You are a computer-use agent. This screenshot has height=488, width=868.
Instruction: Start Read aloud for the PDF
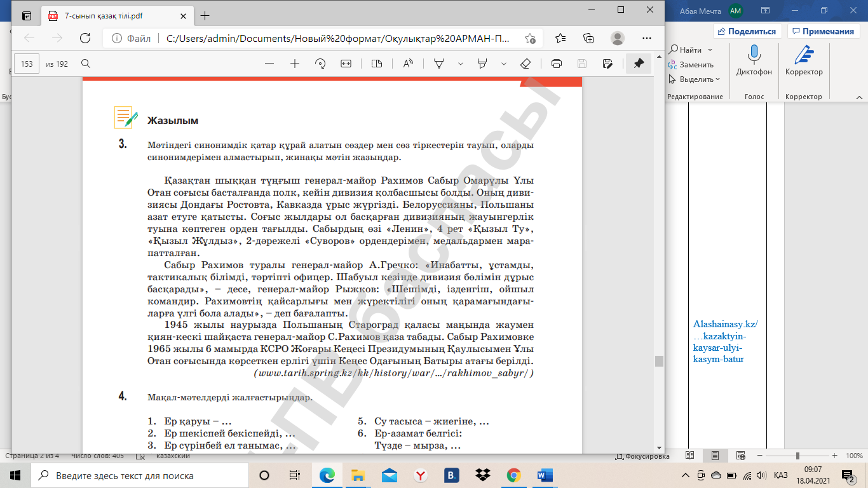(408, 64)
